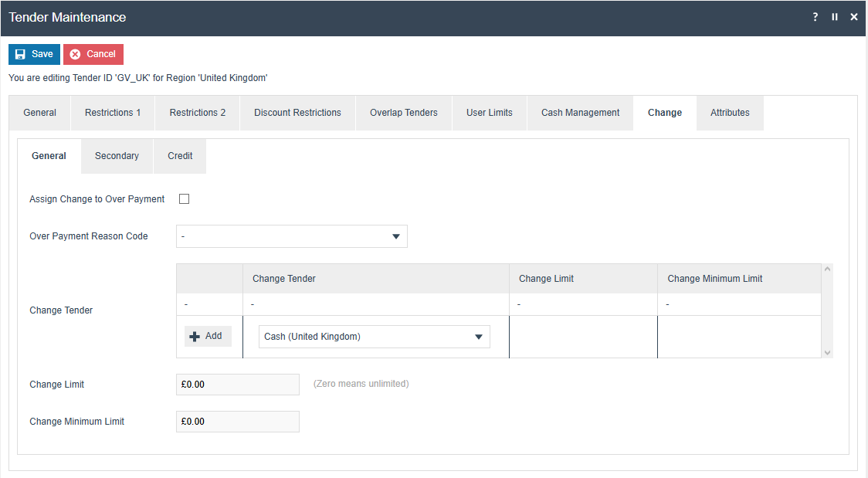
Task: Switch to the Credit sub-tab
Action: click(x=180, y=156)
